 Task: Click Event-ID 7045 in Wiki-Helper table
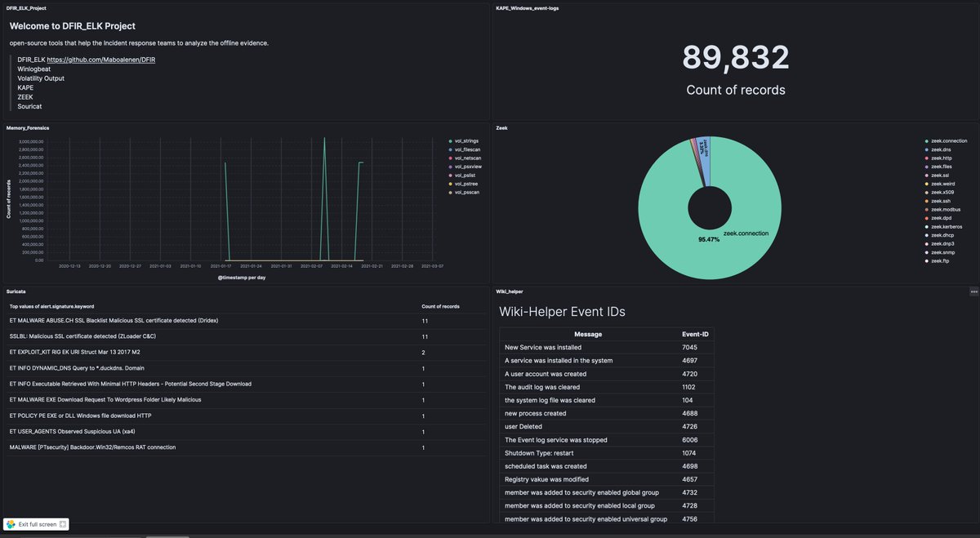point(689,348)
